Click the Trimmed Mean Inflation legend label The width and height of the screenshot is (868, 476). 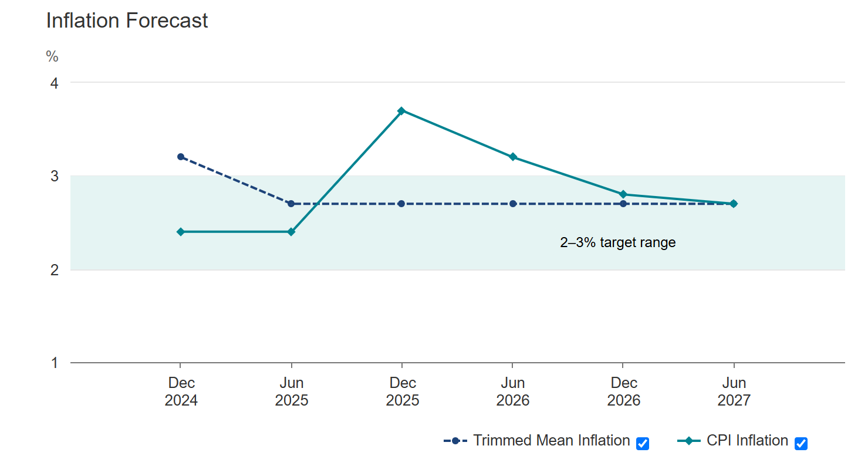tap(551, 441)
